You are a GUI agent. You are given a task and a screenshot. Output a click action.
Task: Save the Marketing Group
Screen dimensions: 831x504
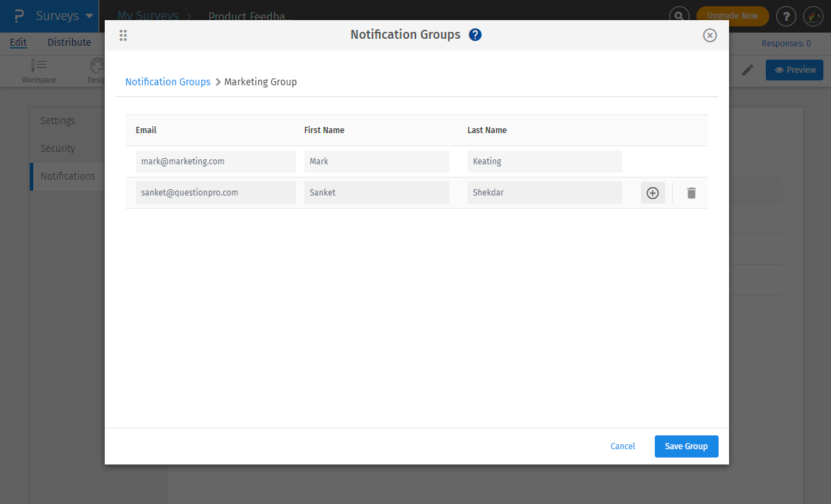click(686, 446)
